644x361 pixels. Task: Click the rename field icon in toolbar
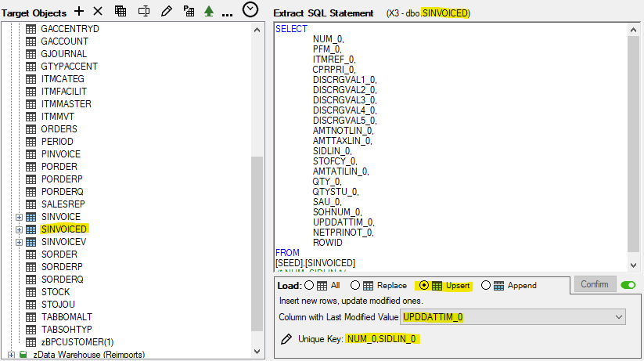tap(143, 11)
